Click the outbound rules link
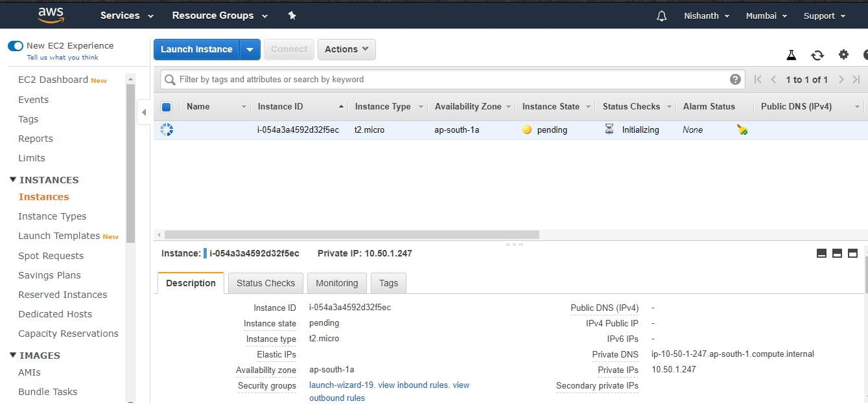The width and height of the screenshot is (868, 408). pos(337,398)
